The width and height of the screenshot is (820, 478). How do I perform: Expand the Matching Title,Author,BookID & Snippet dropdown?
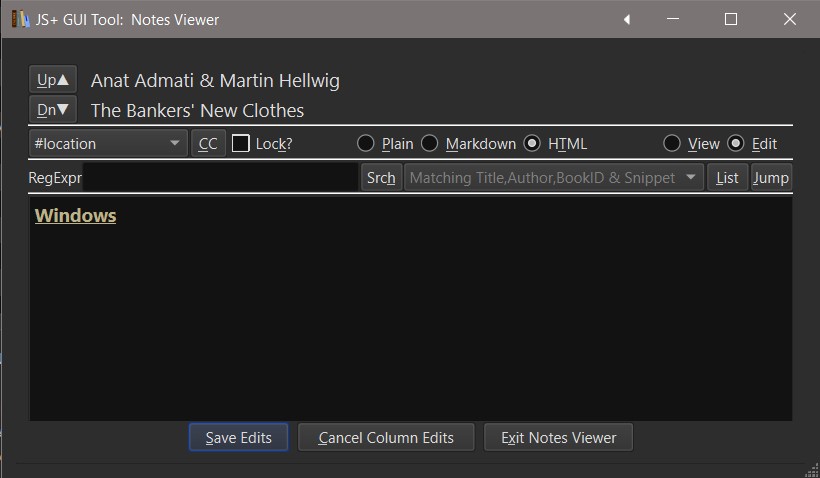tap(553, 178)
